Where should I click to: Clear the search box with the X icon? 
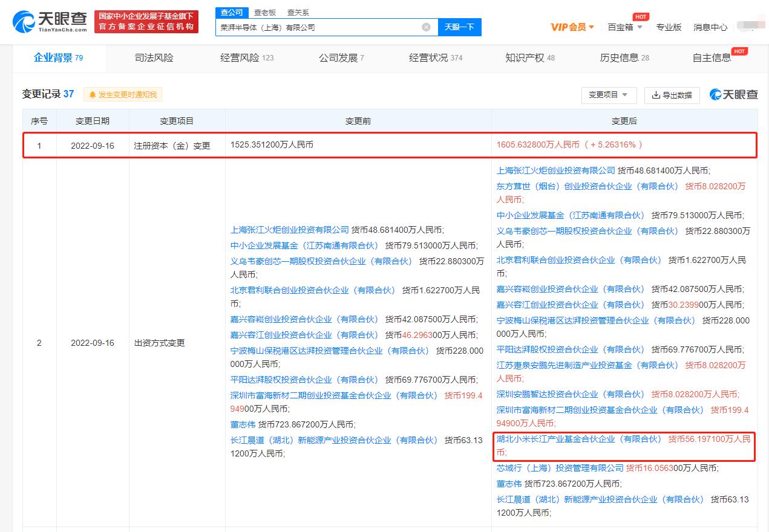tap(426, 27)
